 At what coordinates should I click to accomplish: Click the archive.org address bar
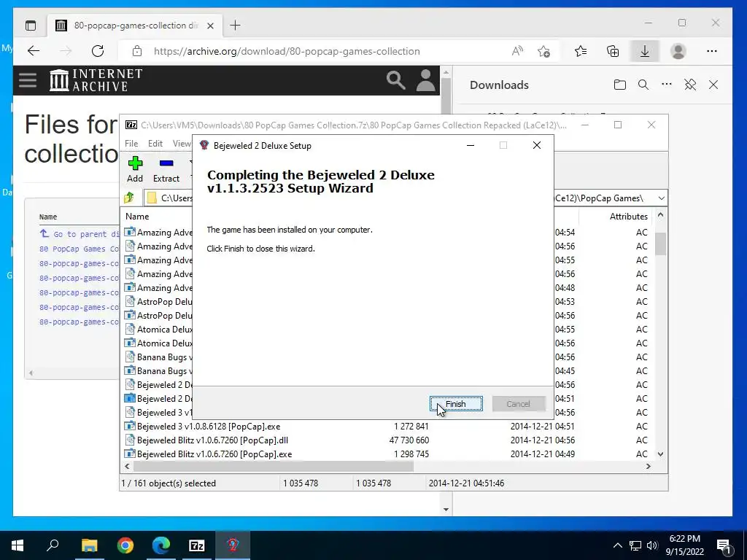point(286,51)
